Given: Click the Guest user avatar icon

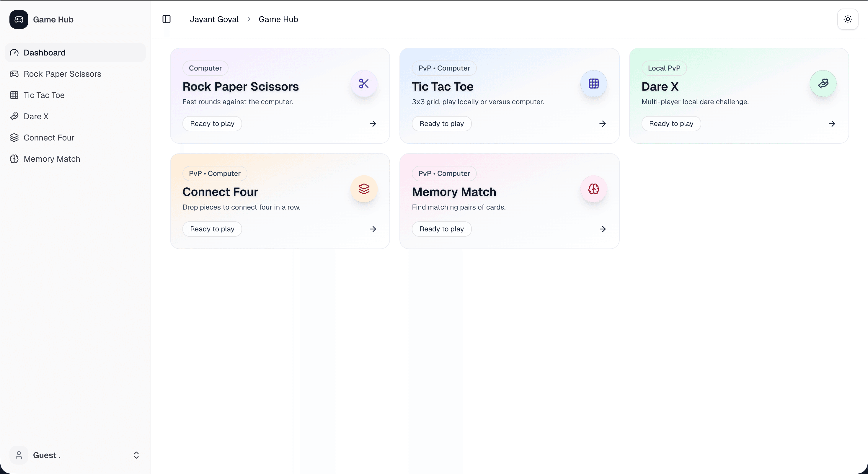Looking at the screenshot, I should tap(19, 455).
